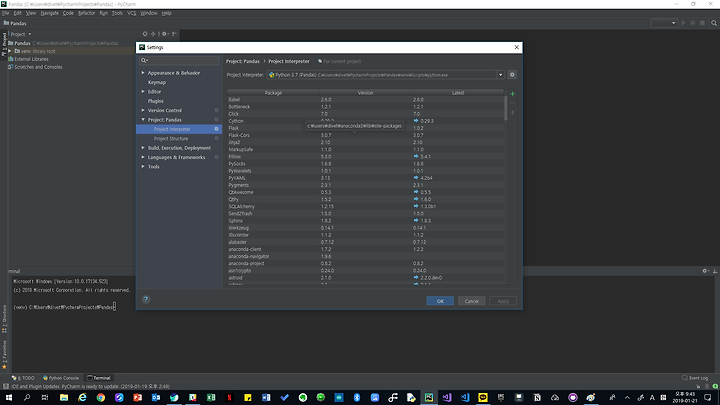Open Outlook from the taskbar
The width and height of the screenshot is (720, 405).
156,398
